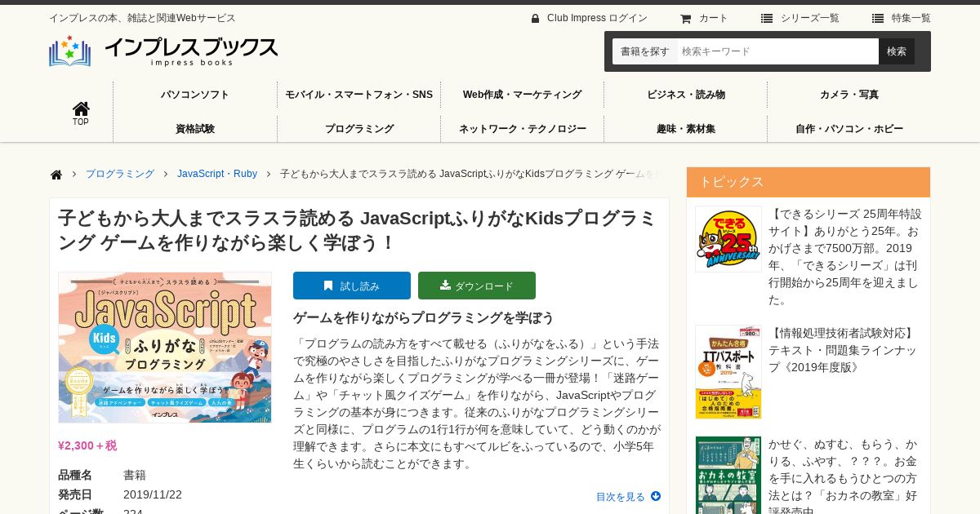Click the 発売日 label

(75, 494)
